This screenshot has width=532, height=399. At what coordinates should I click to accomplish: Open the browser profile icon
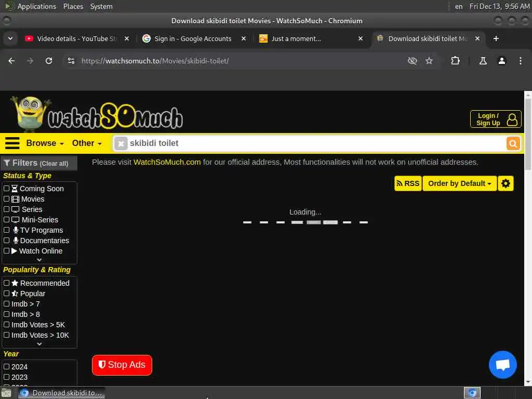pos(502,61)
